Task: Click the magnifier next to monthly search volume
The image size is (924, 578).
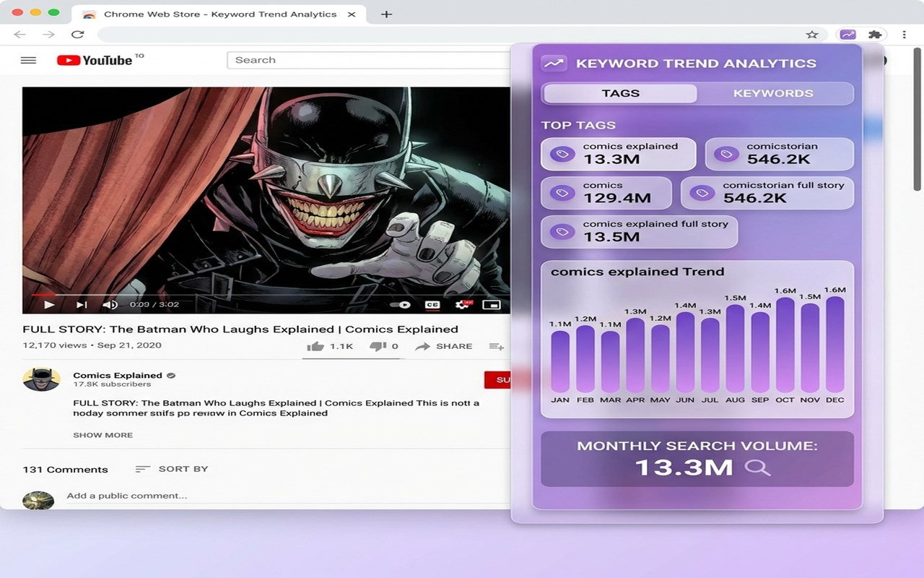Action: (x=757, y=467)
